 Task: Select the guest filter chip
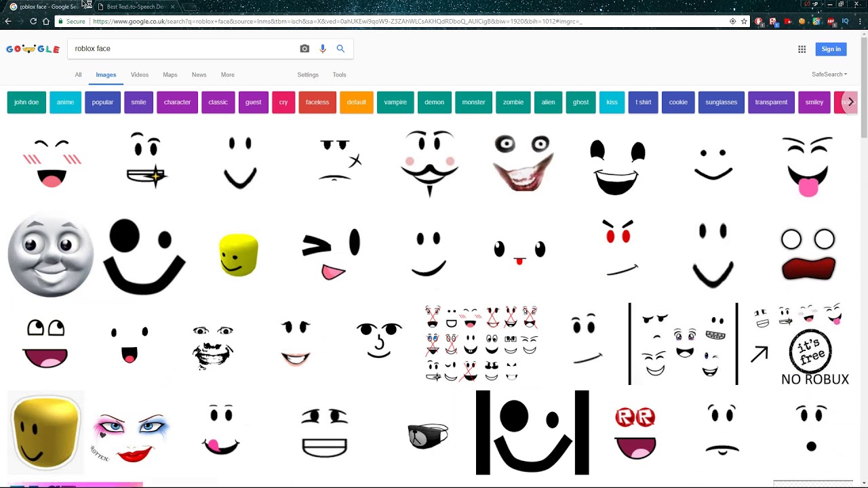pos(253,102)
